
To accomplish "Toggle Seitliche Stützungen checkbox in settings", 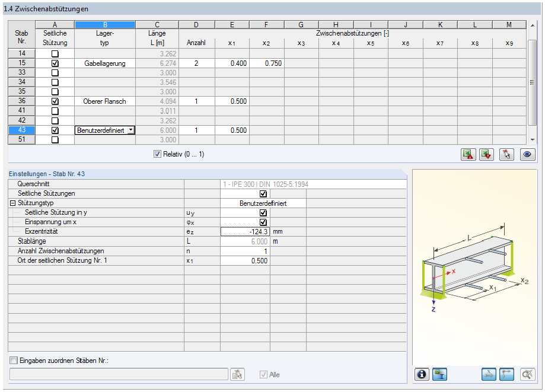I will tap(263, 193).
